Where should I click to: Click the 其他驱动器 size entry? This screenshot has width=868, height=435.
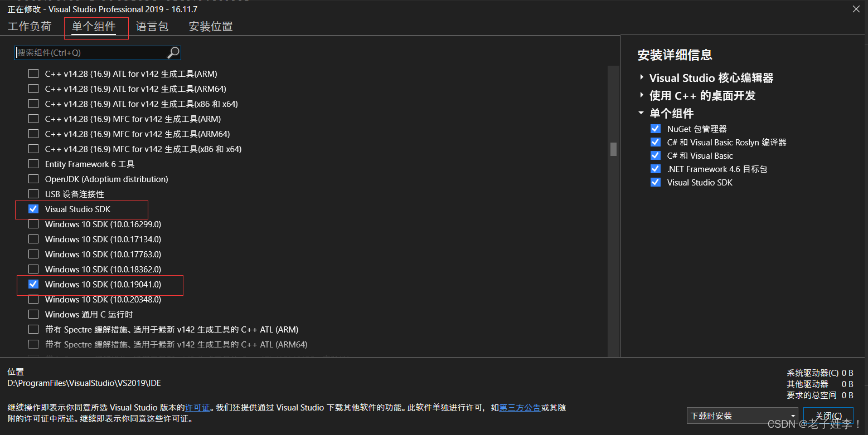click(819, 384)
